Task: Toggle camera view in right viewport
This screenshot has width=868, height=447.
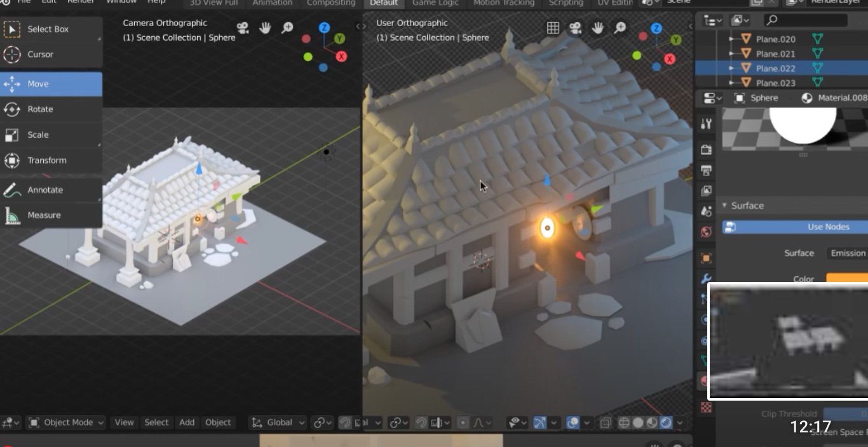Action: click(x=576, y=28)
